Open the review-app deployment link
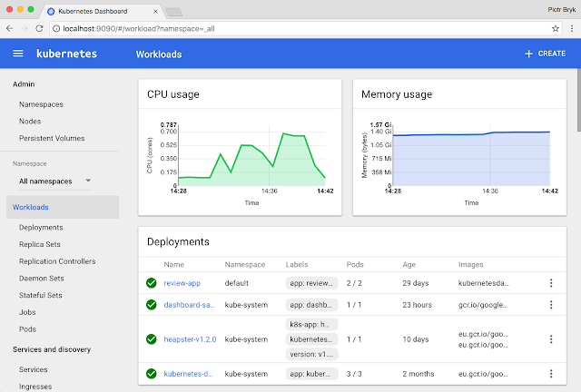This screenshot has width=581, height=392. (182, 283)
